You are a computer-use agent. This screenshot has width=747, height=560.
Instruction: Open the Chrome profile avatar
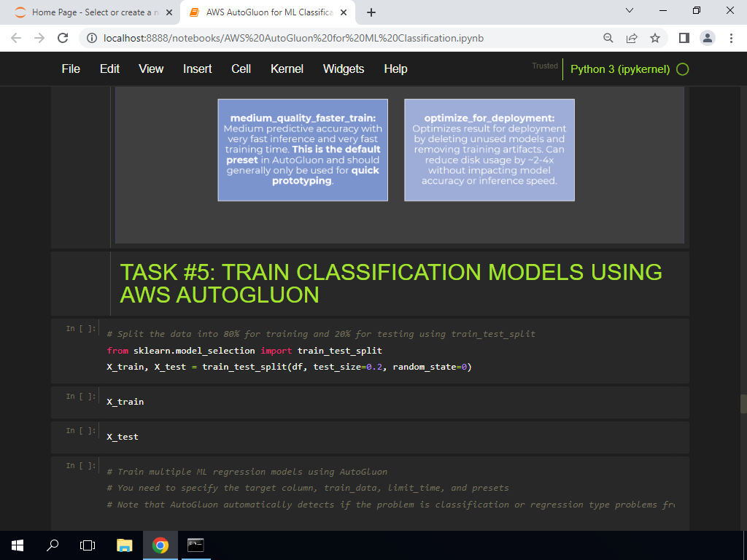pos(708,38)
